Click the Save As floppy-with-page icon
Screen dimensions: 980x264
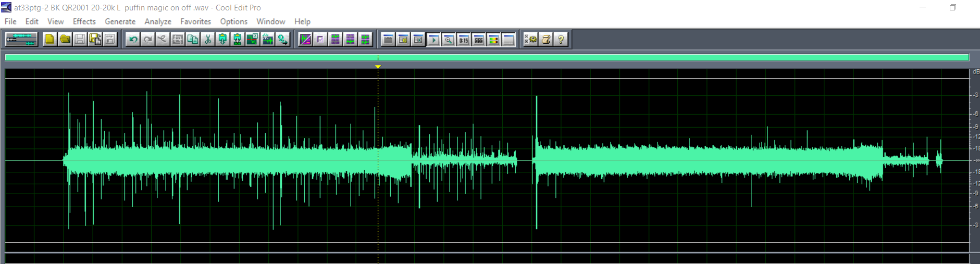click(x=95, y=40)
